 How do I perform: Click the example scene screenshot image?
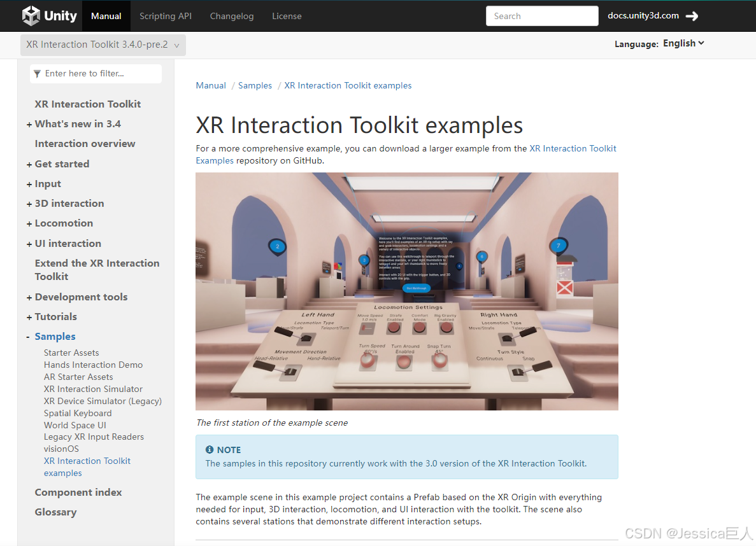tap(407, 291)
